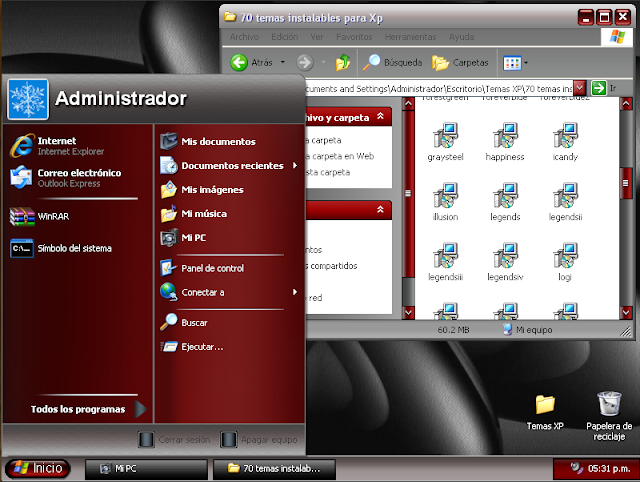This screenshot has width=640, height=482.
Task: Open the Ayuda menu
Action: pyautogui.click(x=461, y=37)
